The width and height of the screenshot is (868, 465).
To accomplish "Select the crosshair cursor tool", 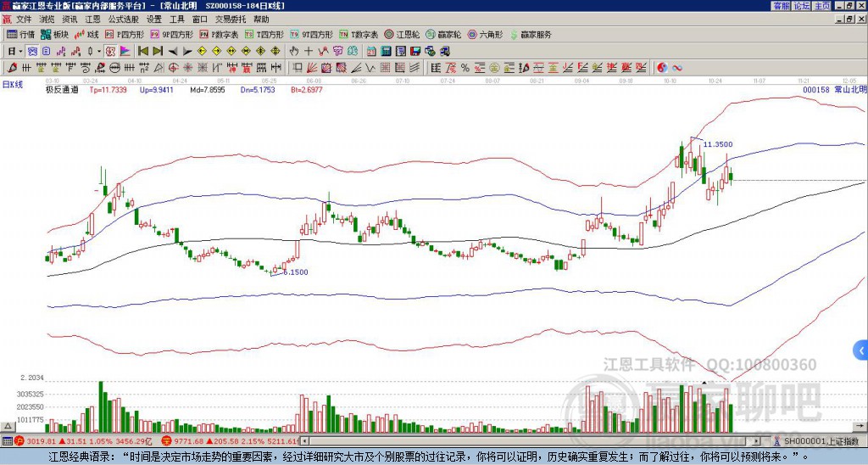I will pyautogui.click(x=309, y=52).
